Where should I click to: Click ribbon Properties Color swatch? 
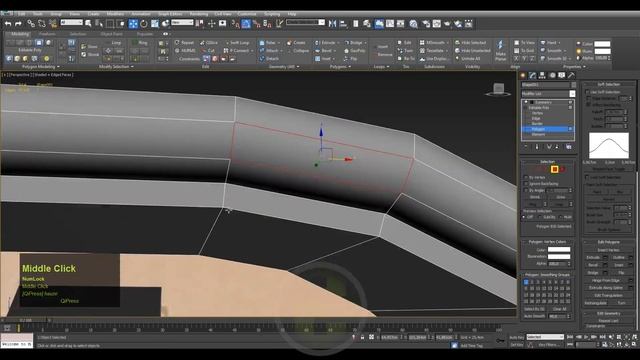pyautogui.click(x=602, y=44)
